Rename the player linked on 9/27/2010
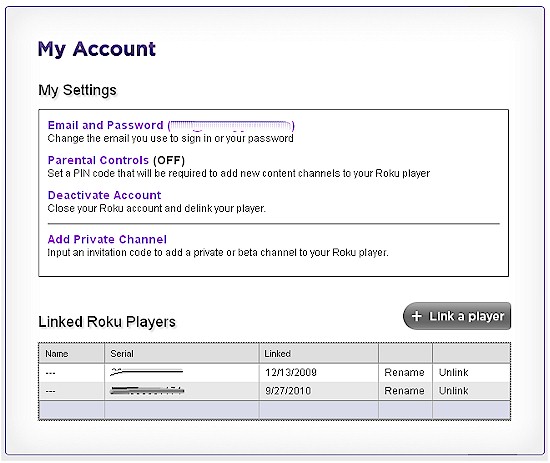Screen dimensions: 550x463 [x=404, y=391]
